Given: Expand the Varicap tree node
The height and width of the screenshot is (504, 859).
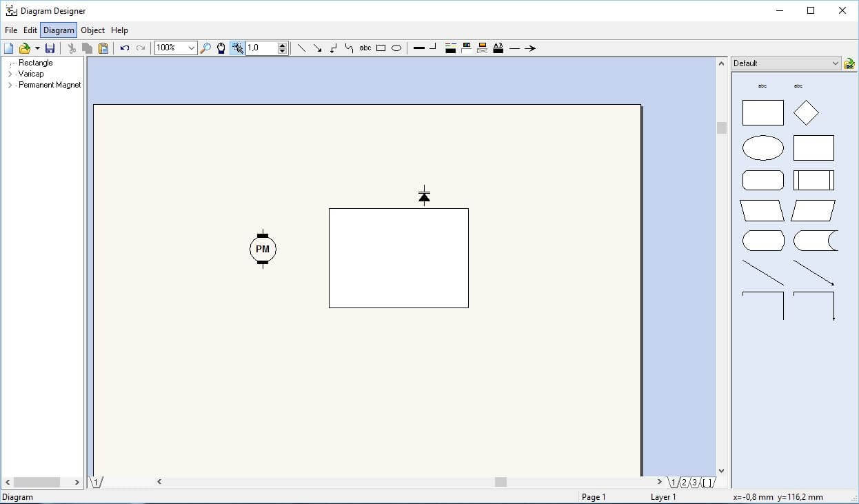Looking at the screenshot, I should [10, 74].
